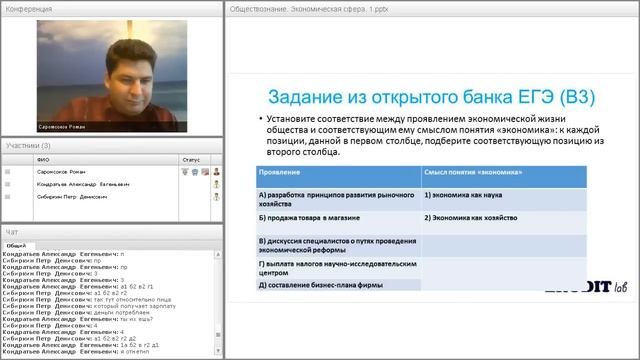Image resolution: width=640 pixels, height=360 pixels.
Task: Click the Статус column header
Action: [x=194, y=160]
